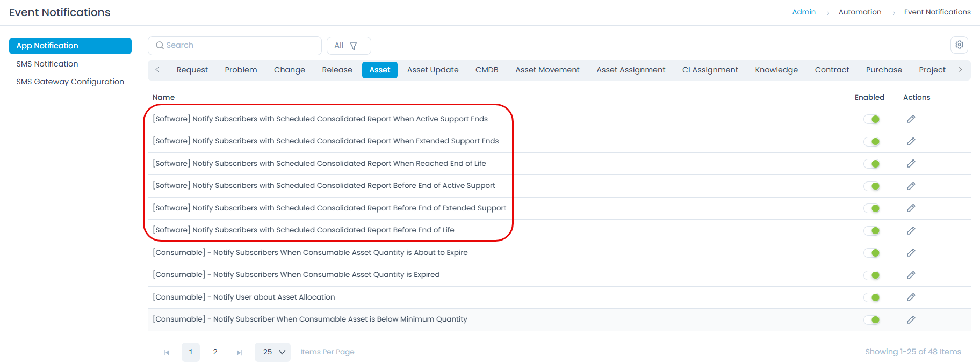Edit the Active Support Ends software notification
980x364 pixels.
click(911, 119)
